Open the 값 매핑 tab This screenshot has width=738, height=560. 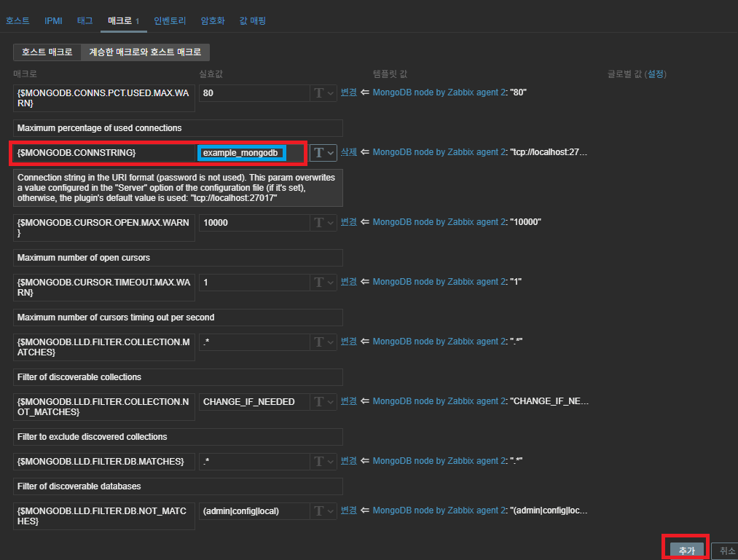click(253, 20)
